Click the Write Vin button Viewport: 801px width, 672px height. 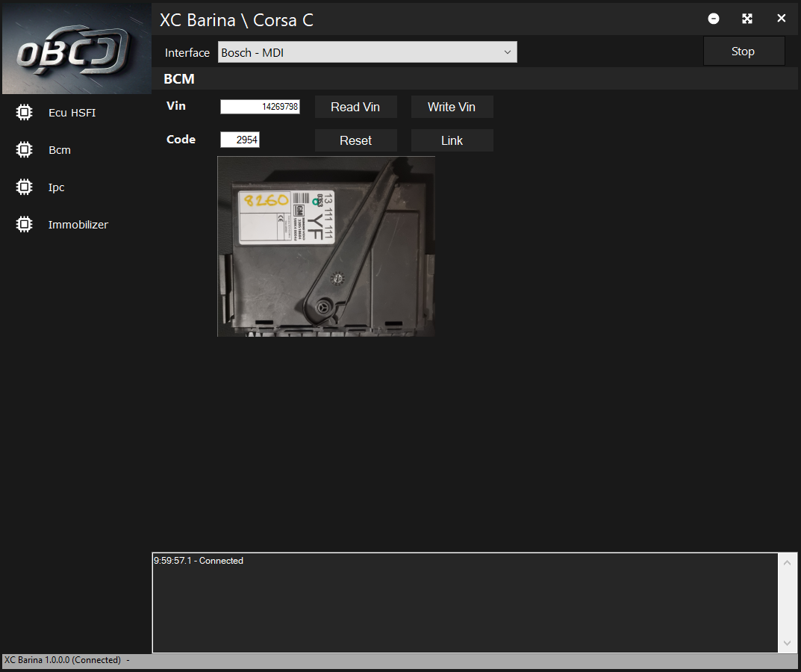[x=452, y=107]
